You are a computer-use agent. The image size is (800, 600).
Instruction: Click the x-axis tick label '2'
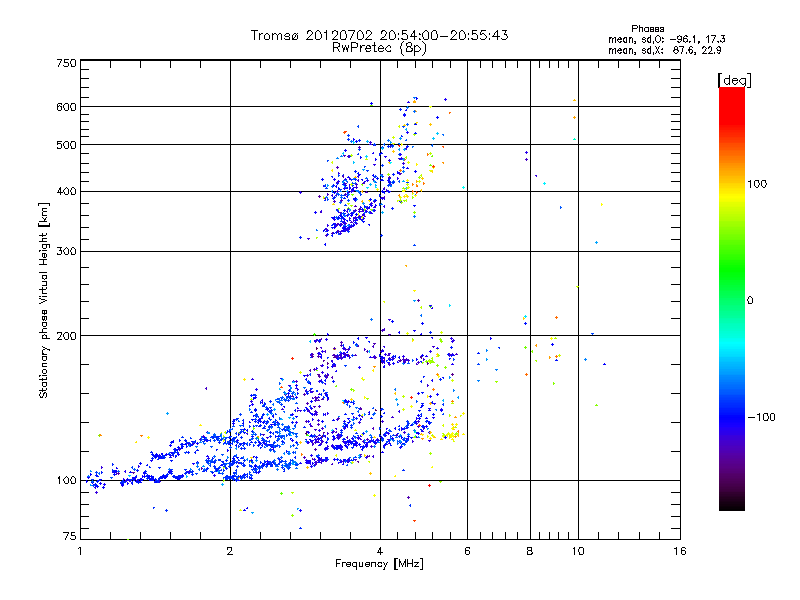[230, 551]
